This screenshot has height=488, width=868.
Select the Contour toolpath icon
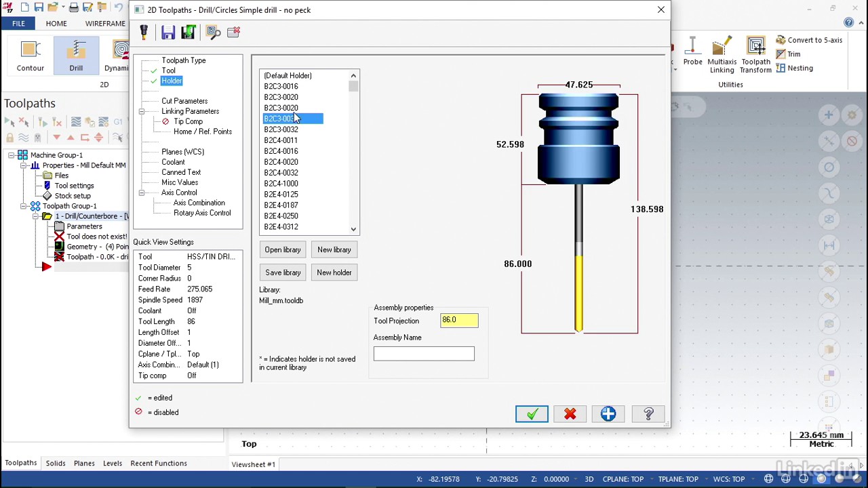[31, 56]
